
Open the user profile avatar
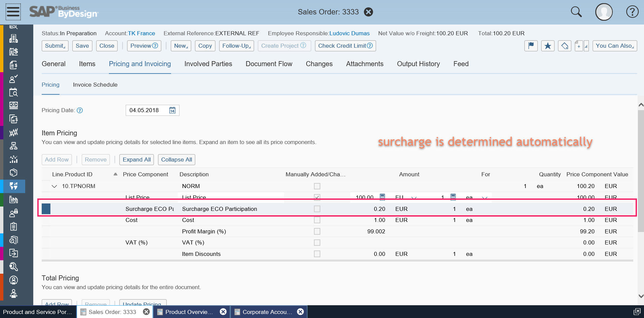[604, 12]
